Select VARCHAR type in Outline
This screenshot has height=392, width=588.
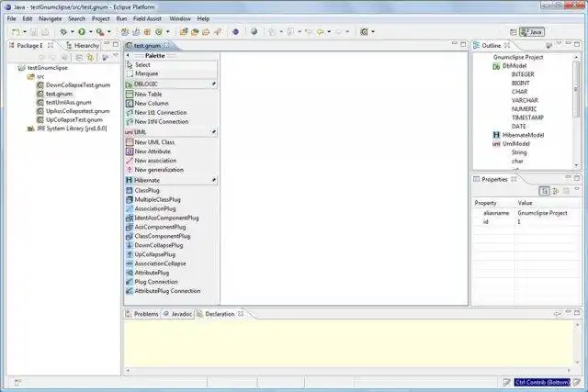click(525, 100)
